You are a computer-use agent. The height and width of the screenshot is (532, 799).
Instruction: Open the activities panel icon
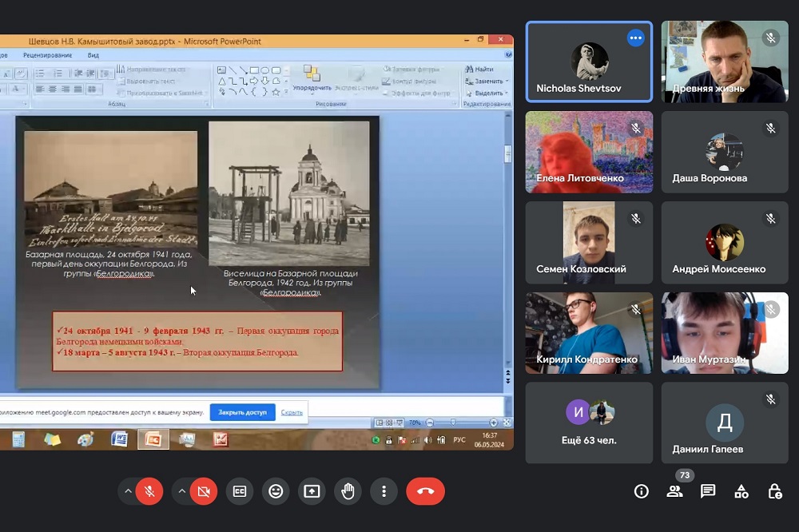[x=741, y=491]
